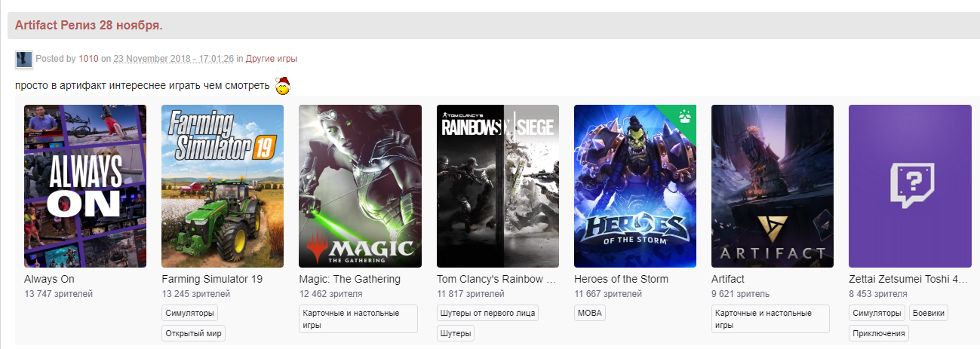This screenshot has width=980, height=349.
Task: Click the 9 621 зритель viewer count
Action: point(741,294)
